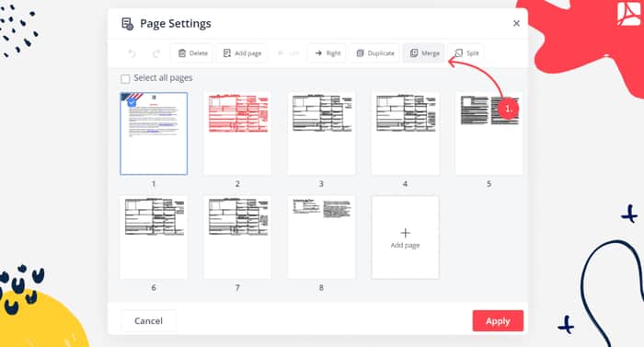Select page 5 thumbnail
644x347 pixels.
click(489, 133)
